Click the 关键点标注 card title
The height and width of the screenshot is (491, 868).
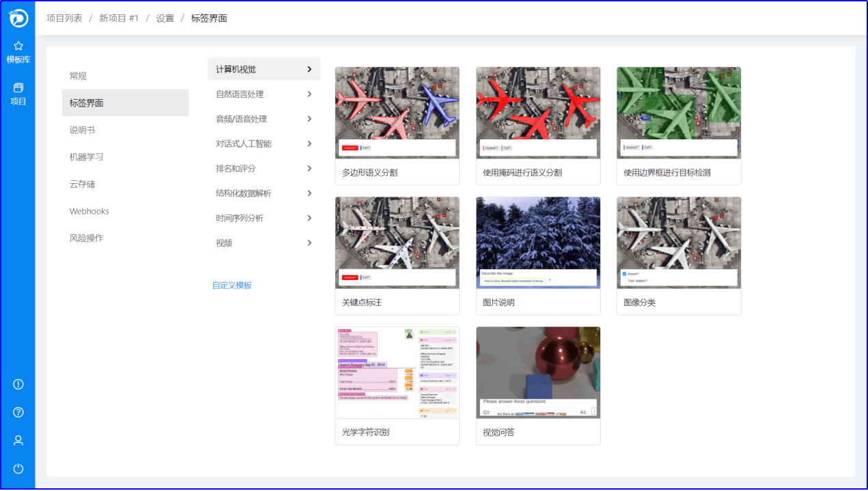click(x=362, y=303)
